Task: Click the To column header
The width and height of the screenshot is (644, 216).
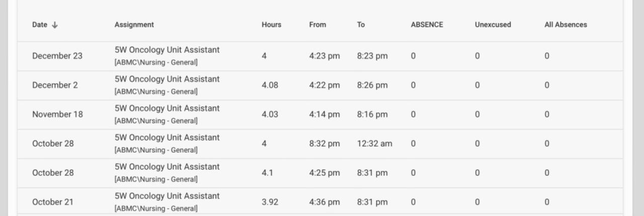Action: pyautogui.click(x=361, y=25)
